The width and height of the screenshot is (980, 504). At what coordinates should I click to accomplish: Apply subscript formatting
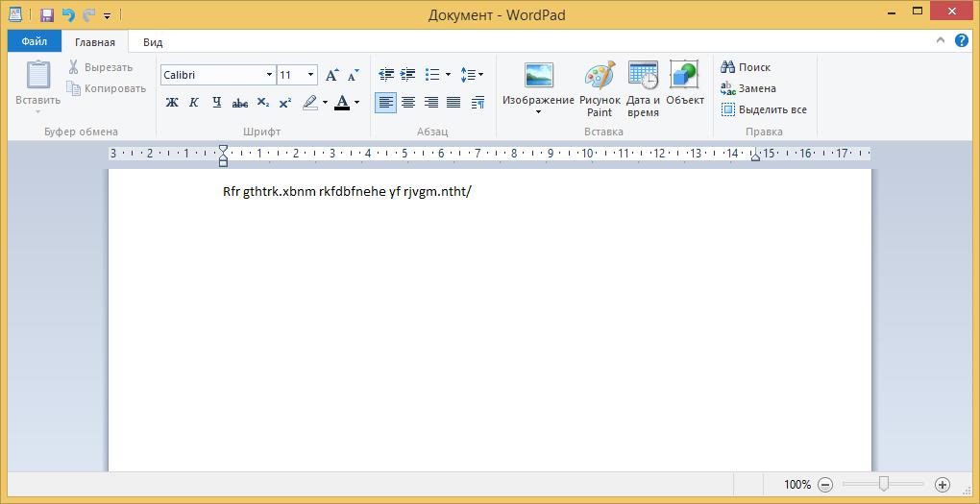262,103
